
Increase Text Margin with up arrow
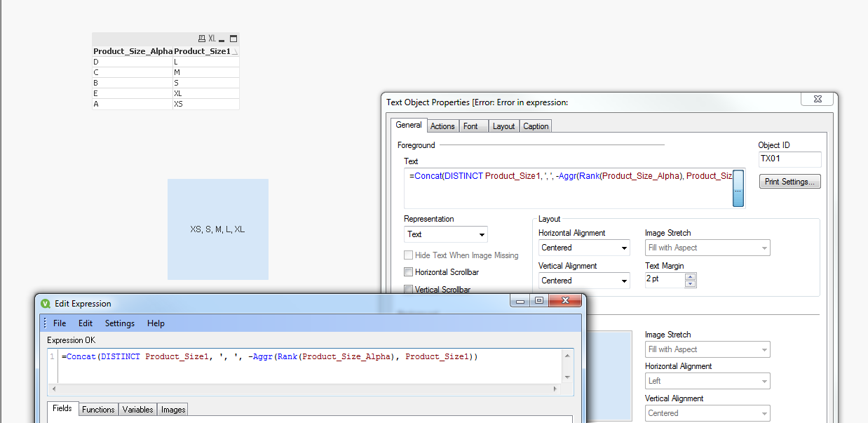(x=691, y=276)
